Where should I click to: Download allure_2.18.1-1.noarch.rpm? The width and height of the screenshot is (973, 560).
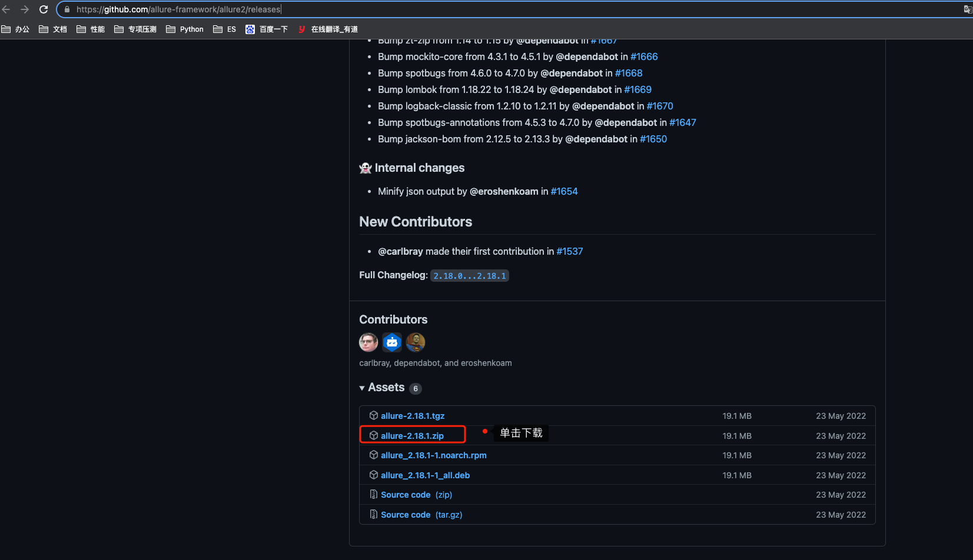[434, 455]
